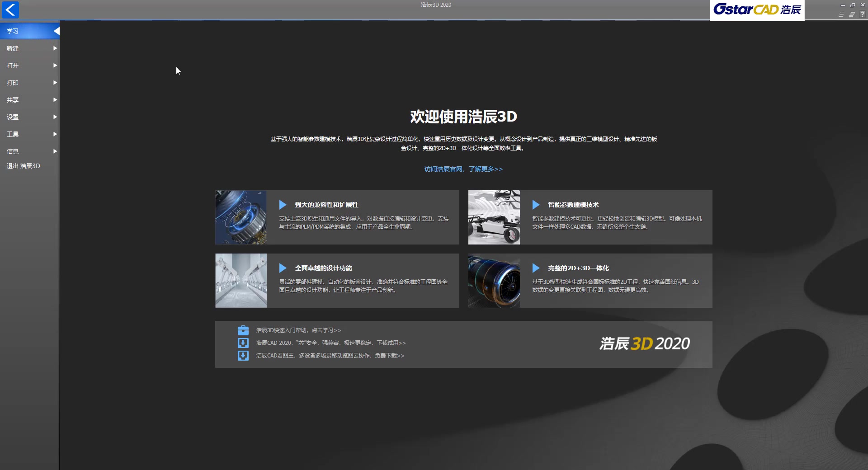Click the blue back arrow button
The image size is (868, 470).
click(10, 9)
